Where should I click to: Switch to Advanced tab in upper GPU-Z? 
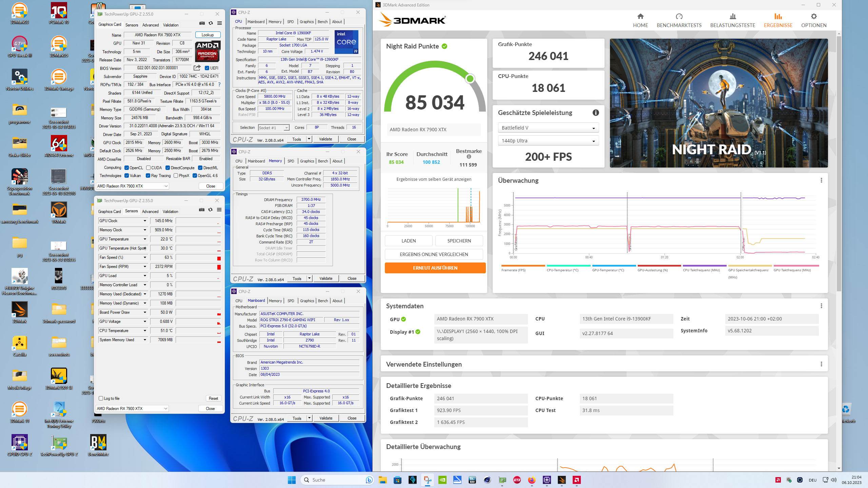(x=151, y=25)
